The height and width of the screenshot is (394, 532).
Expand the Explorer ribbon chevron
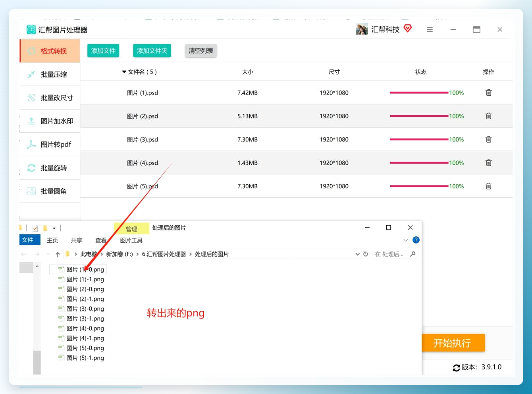(x=405, y=240)
